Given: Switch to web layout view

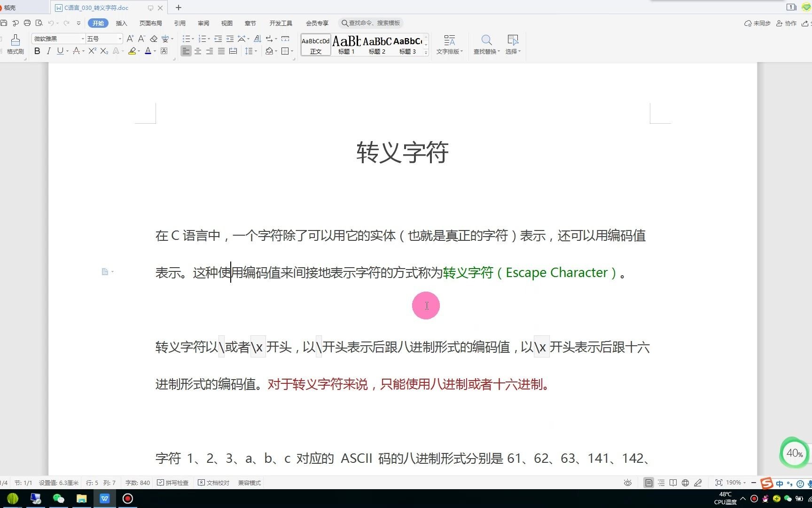Looking at the screenshot, I should [x=685, y=483].
